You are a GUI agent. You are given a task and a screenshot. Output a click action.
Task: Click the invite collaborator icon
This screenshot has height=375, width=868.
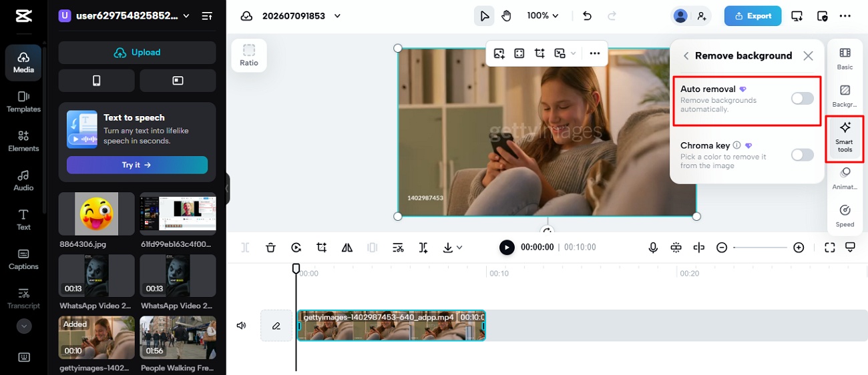(x=701, y=16)
